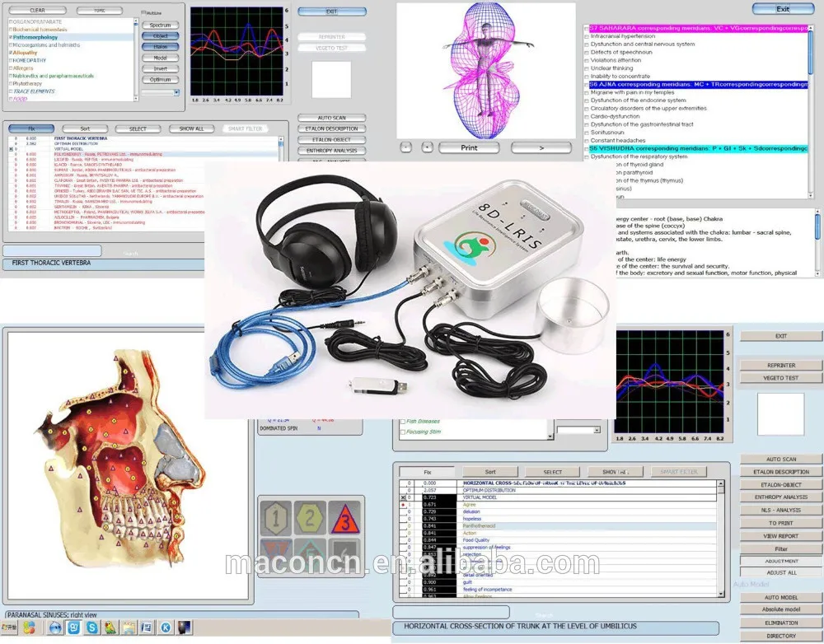The width and height of the screenshot is (824, 644).
Task: Click the TO PRINT button
Action: [x=781, y=523]
